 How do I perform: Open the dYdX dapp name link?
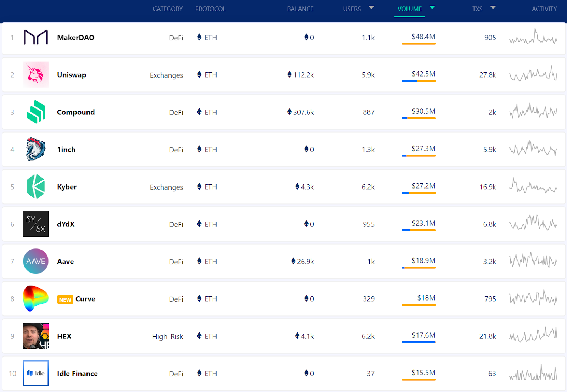(x=66, y=224)
